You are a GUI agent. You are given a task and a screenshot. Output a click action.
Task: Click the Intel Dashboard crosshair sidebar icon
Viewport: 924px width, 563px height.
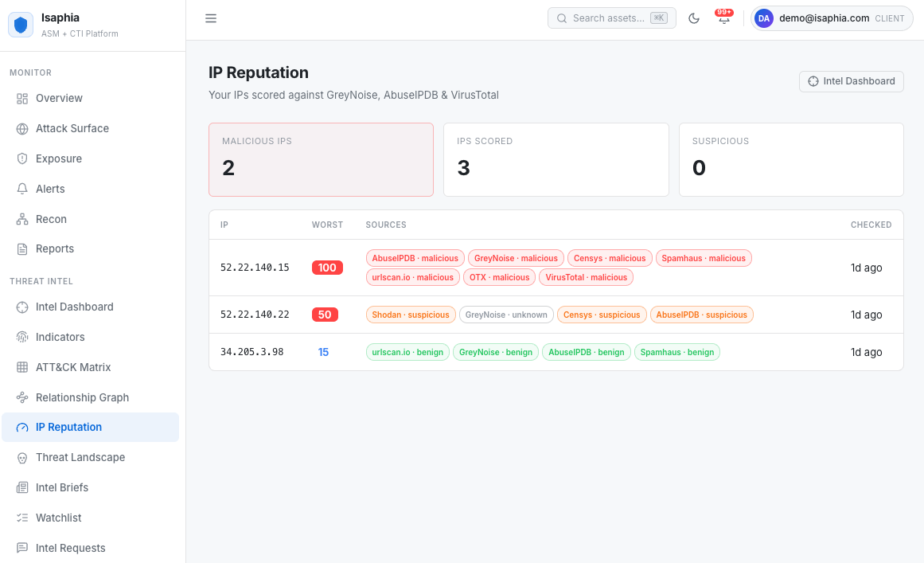pyautogui.click(x=22, y=307)
